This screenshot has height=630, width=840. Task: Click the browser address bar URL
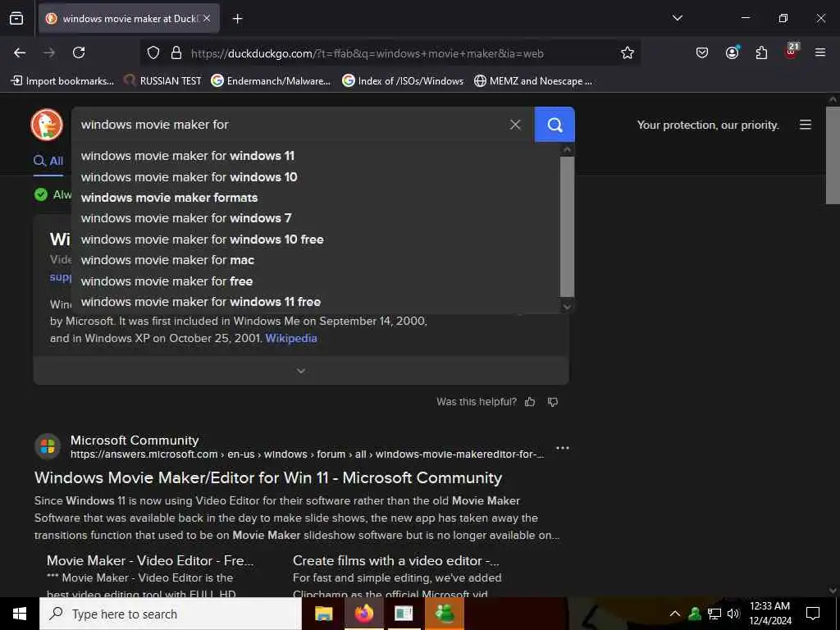click(367, 53)
